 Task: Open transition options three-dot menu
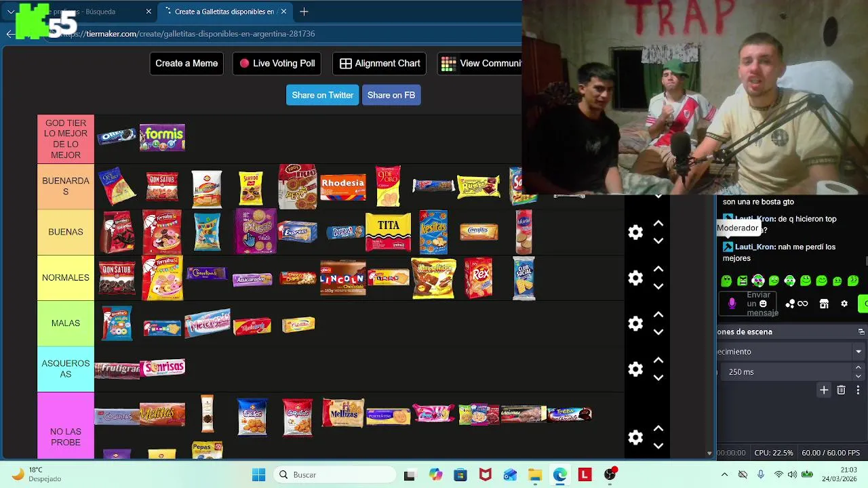[858, 390]
